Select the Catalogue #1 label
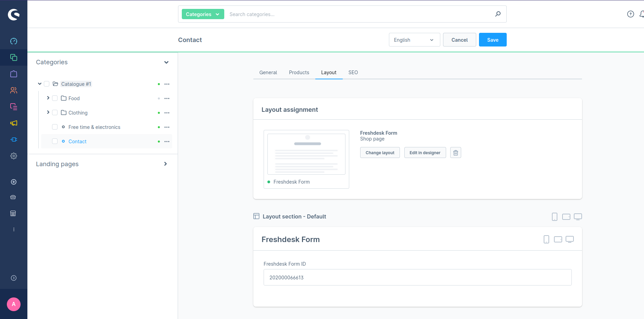 pos(76,84)
